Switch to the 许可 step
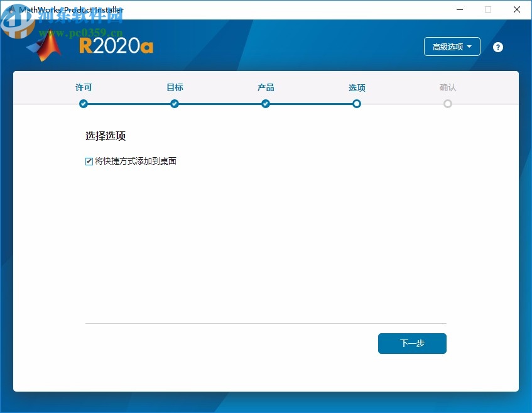The height and width of the screenshot is (413, 532). click(84, 87)
